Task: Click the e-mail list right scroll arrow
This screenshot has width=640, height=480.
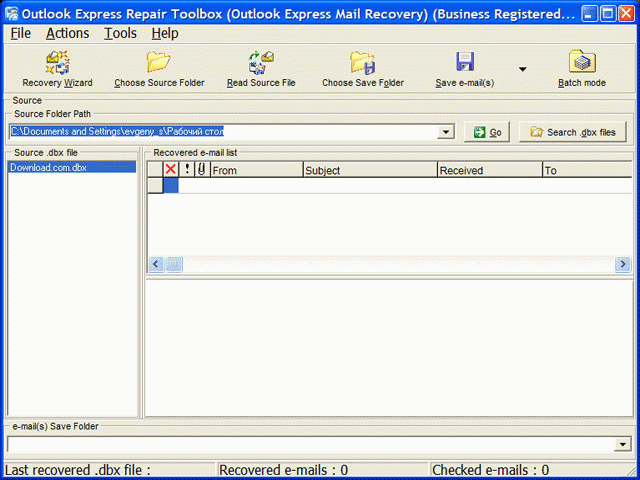Action: [622, 264]
